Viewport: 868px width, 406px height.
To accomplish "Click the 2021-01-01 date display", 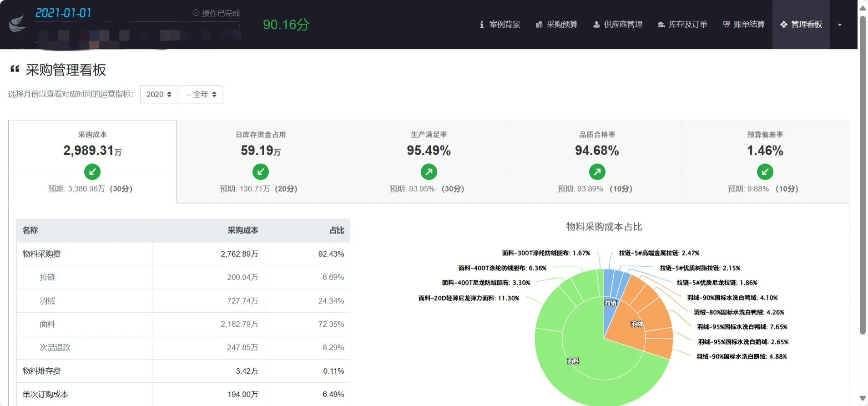I will [x=63, y=13].
